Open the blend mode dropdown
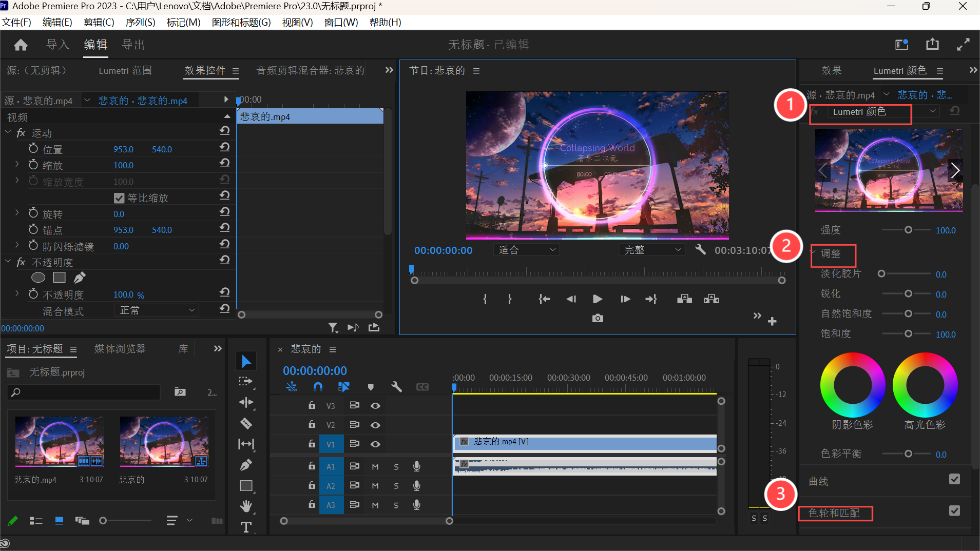 coord(156,310)
